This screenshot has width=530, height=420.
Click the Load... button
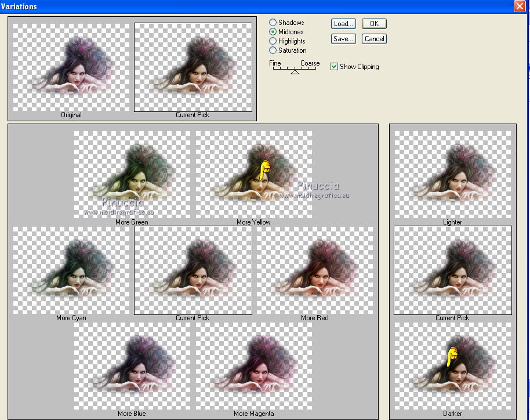click(x=343, y=24)
